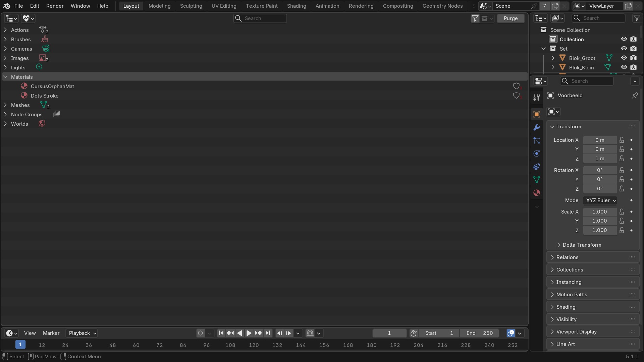Open the timeline Marker menu
Viewport: 644px width, 362px height.
(51, 333)
